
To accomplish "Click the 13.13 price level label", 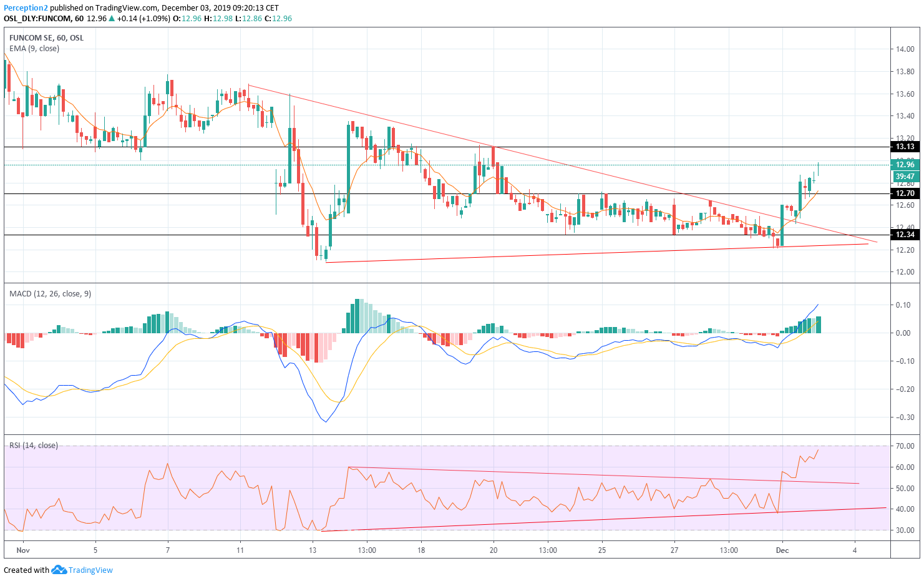I will [x=905, y=147].
